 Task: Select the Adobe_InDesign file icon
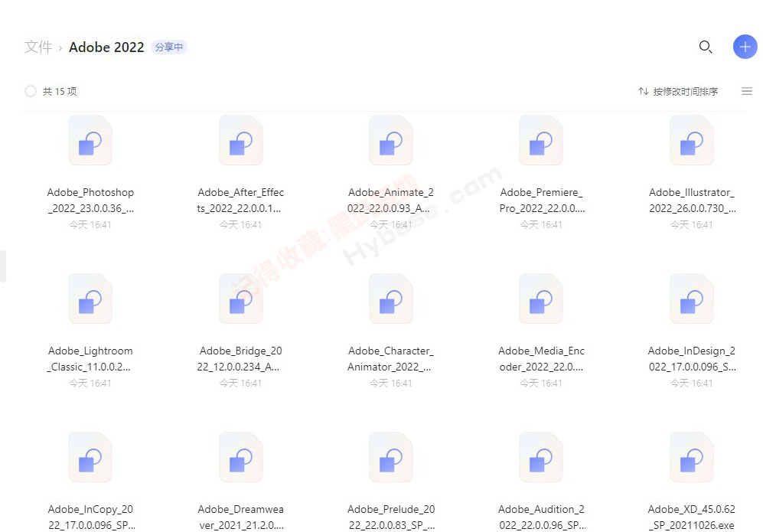pos(692,299)
